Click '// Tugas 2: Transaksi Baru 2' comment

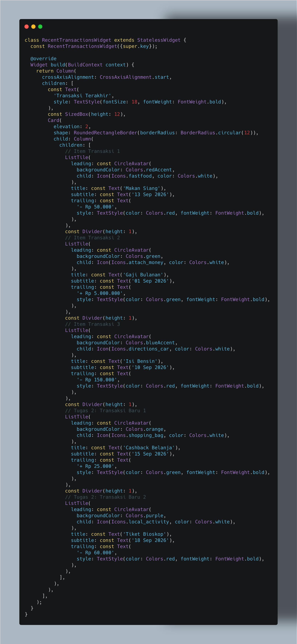[x=106, y=497]
